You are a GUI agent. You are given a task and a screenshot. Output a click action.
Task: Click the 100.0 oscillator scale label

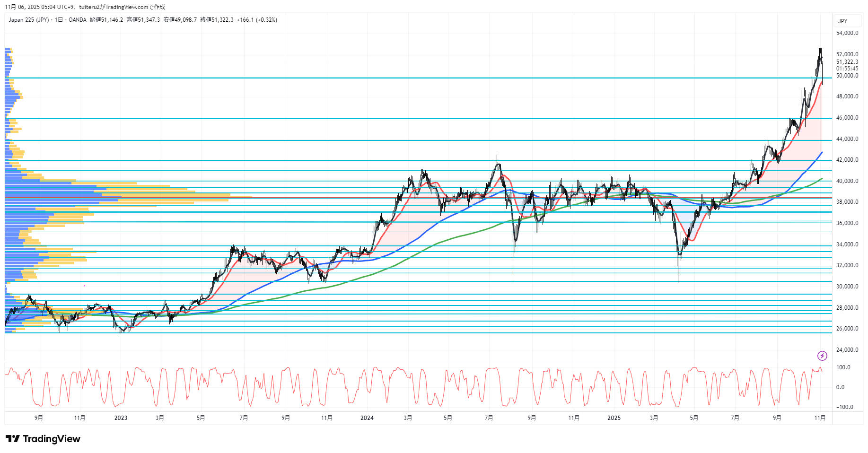click(843, 367)
